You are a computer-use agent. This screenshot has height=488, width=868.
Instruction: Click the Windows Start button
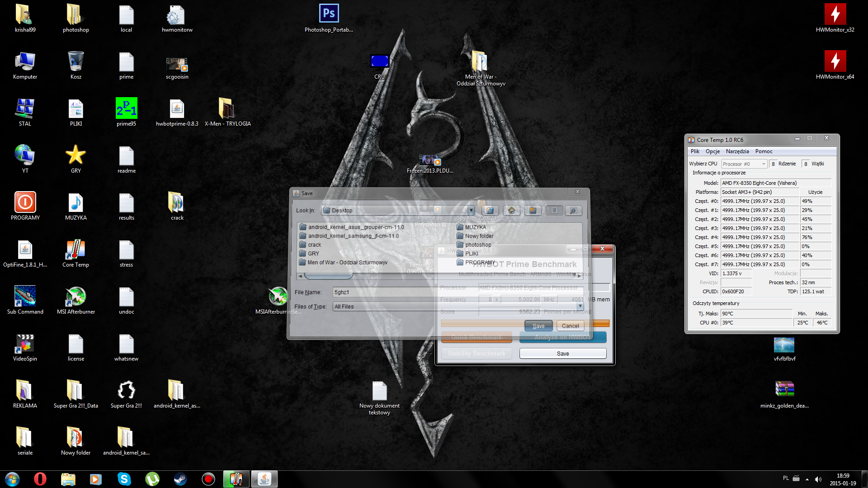(12, 479)
